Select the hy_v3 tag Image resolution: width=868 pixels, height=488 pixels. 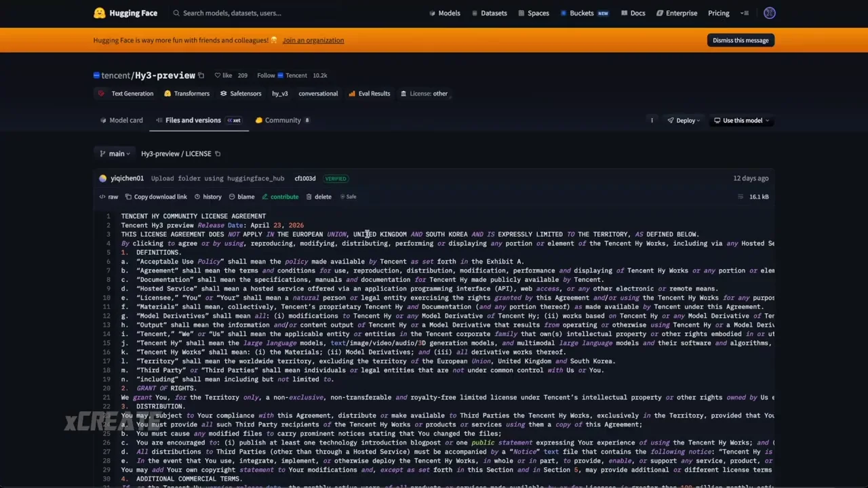(280, 94)
